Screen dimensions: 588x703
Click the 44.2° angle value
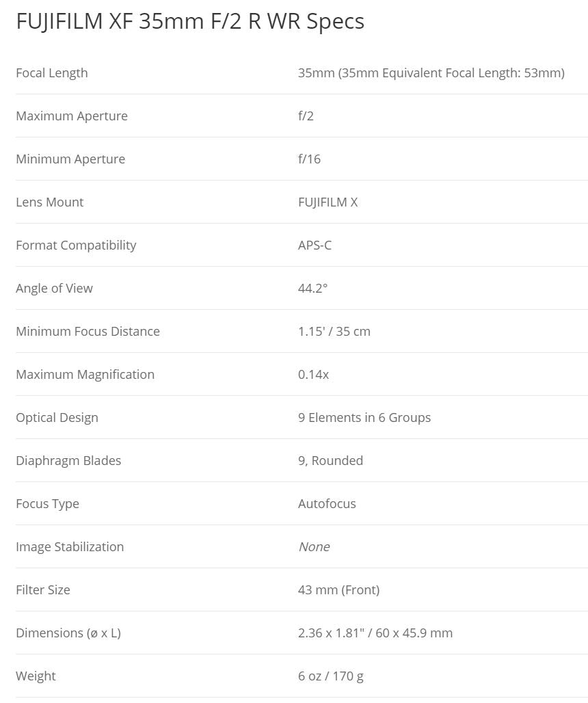pyautogui.click(x=312, y=289)
